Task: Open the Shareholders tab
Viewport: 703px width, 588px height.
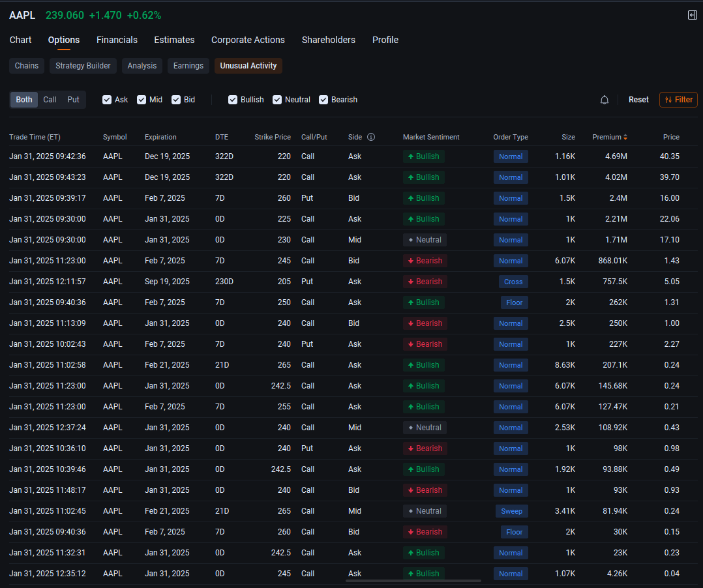Action: (329, 40)
